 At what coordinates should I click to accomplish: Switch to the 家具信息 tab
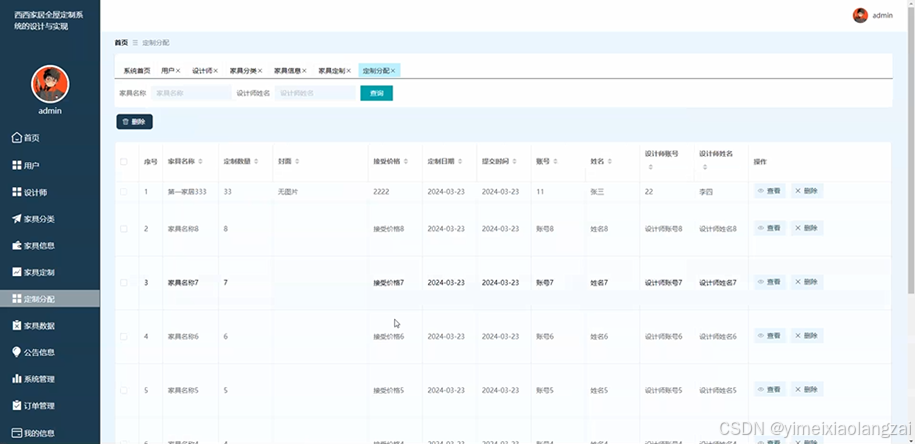288,71
